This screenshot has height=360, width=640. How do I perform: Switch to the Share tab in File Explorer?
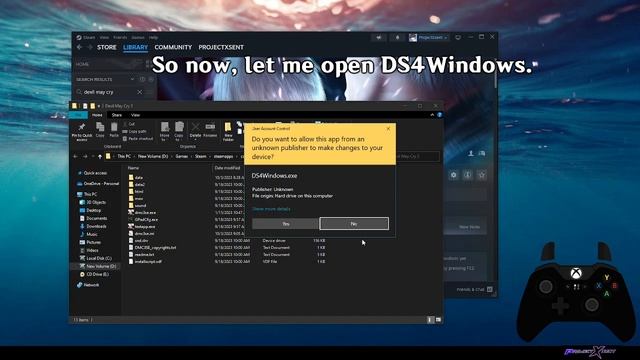(117, 115)
